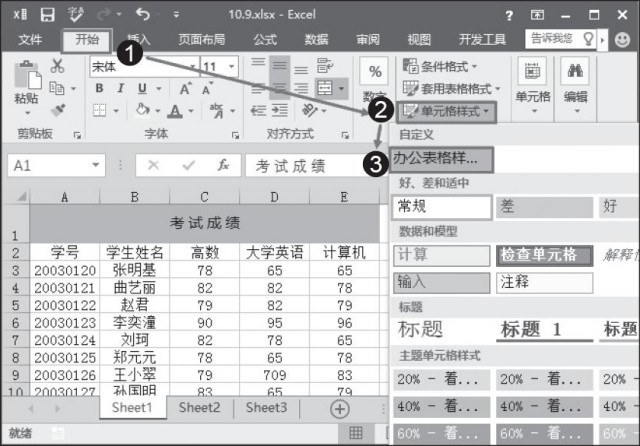Apply the 办公表格样 custom cell style
Viewport: 640px width, 446px height.
pos(436,158)
